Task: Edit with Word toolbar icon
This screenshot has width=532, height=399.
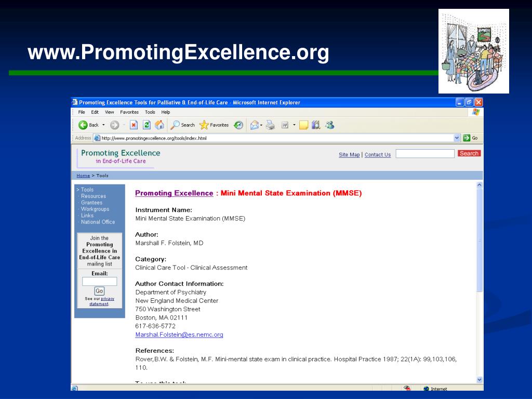Action: tap(285, 125)
